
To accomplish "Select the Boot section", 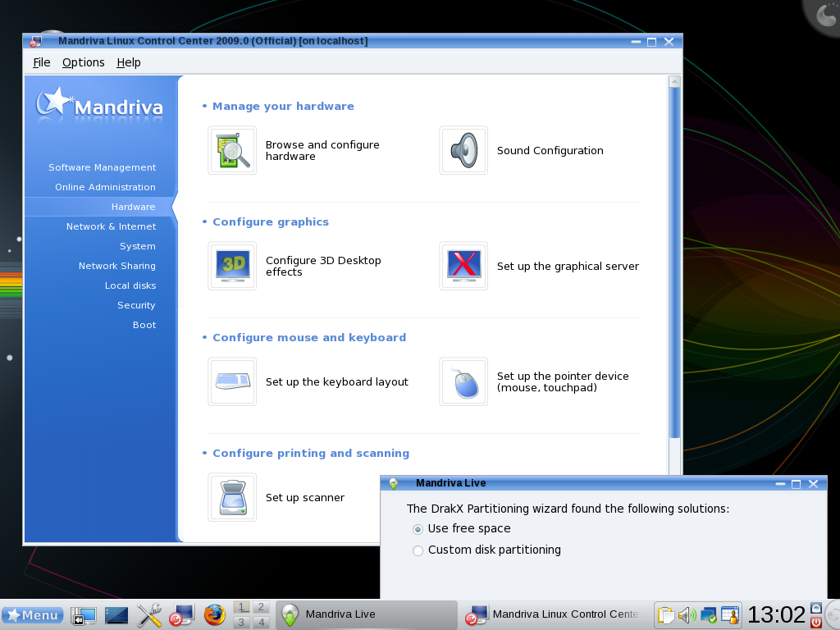I will [x=144, y=325].
